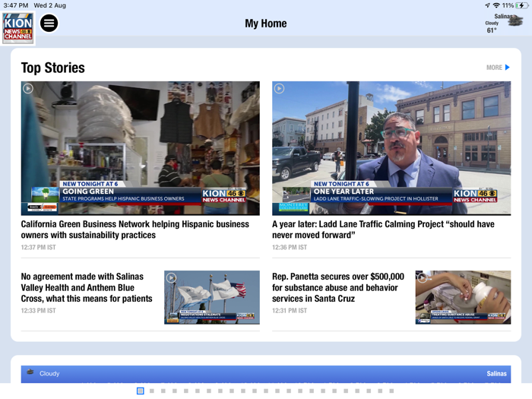Play the One Year Later story video
This screenshot has height=399, width=532.
pyautogui.click(x=279, y=89)
